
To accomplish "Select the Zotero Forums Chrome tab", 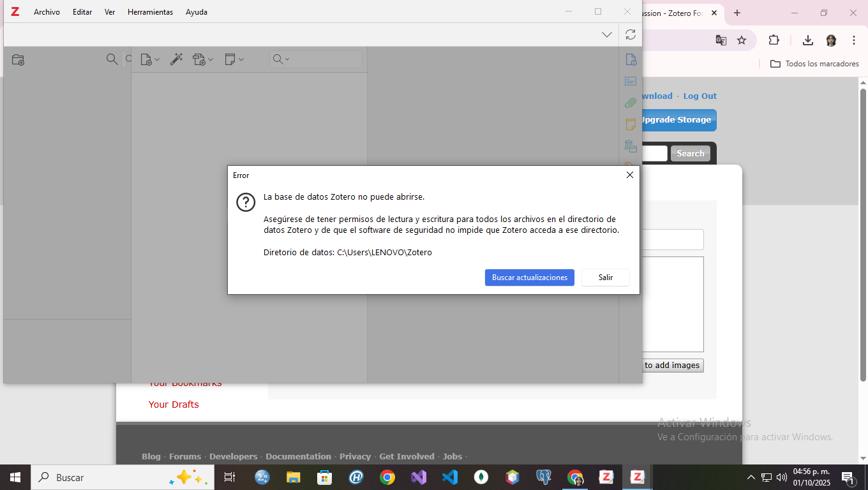I will click(673, 13).
